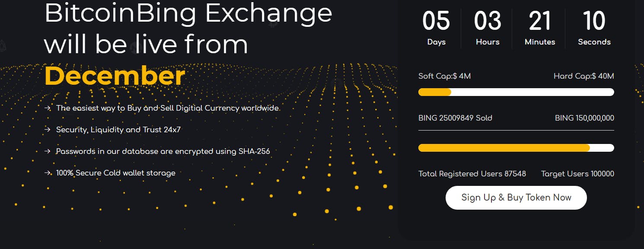
Task: Click the 'will be live from' heading line
Action: click(x=146, y=44)
